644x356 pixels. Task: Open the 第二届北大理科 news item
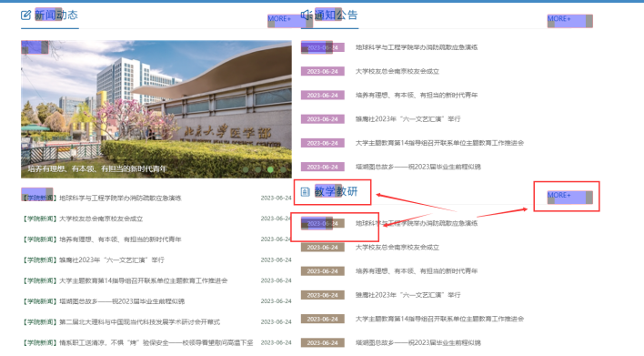(x=140, y=322)
